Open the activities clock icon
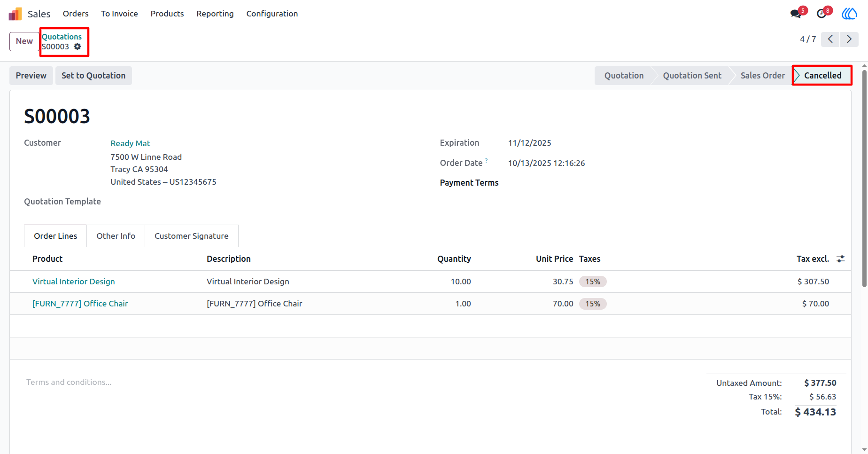 click(821, 14)
